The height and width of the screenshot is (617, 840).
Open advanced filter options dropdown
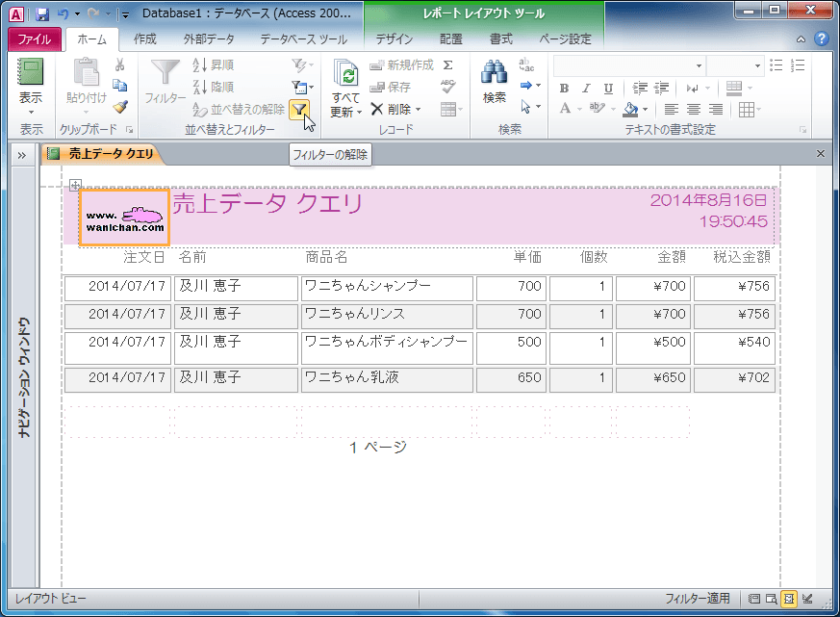coord(302,87)
